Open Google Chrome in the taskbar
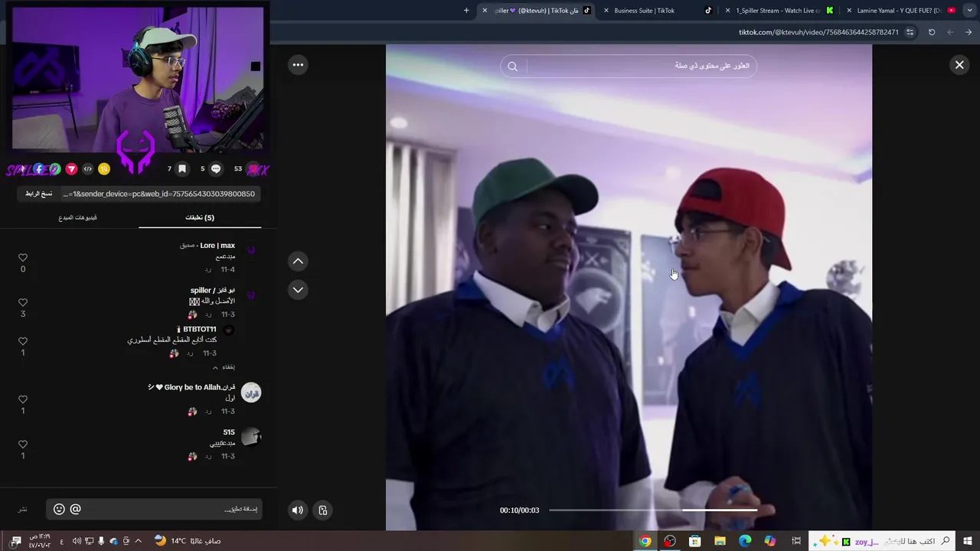 [645, 541]
